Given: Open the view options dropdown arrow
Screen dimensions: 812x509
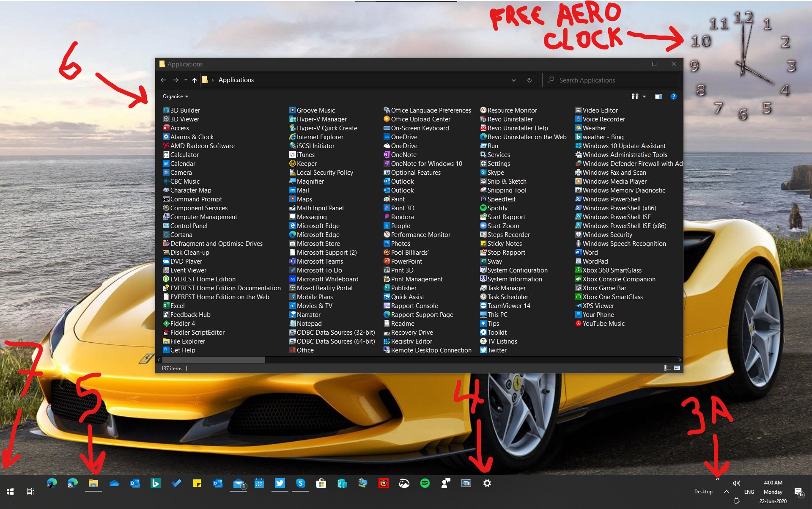Looking at the screenshot, I should pos(644,96).
